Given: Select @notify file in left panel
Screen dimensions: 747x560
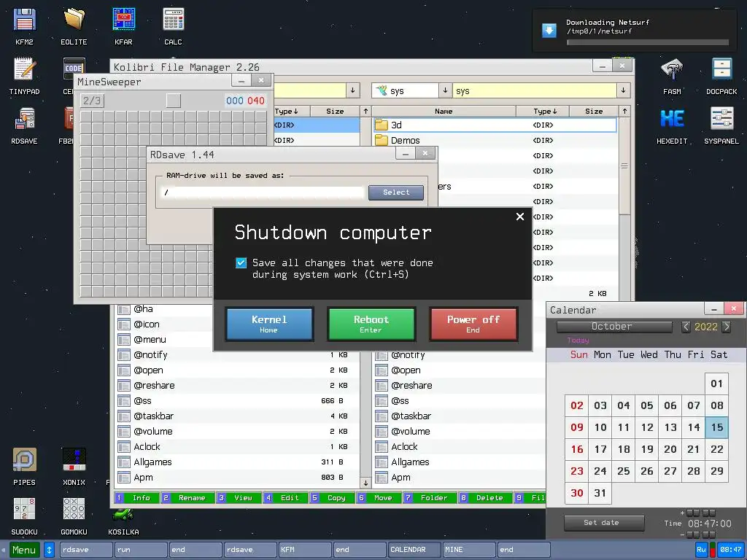Looking at the screenshot, I should [x=237, y=355].
